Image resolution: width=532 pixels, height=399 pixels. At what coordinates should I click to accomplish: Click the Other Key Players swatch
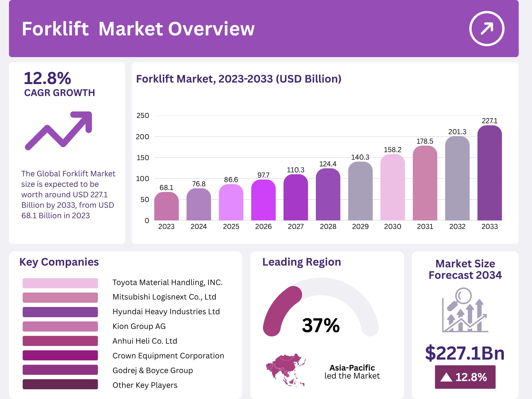point(60,384)
